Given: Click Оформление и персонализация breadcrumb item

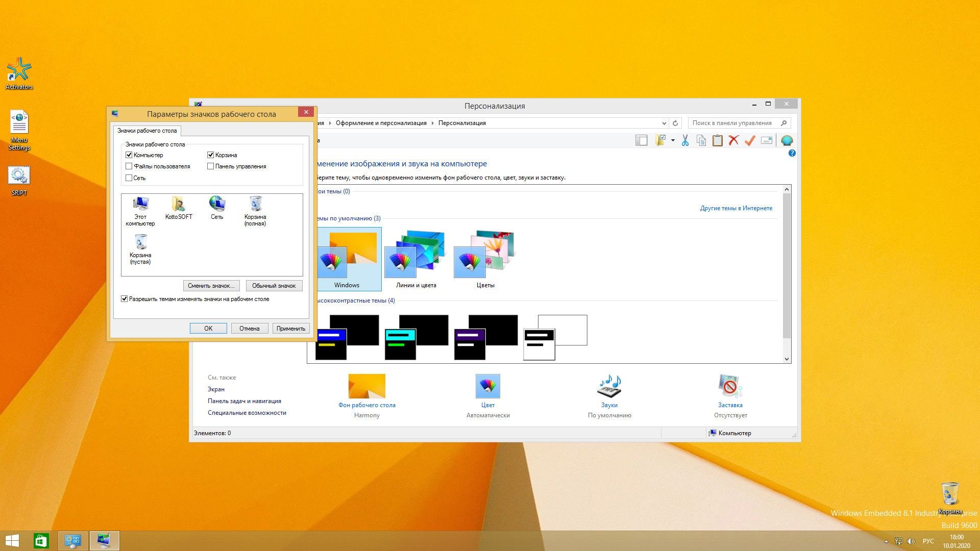Looking at the screenshot, I should 381,123.
